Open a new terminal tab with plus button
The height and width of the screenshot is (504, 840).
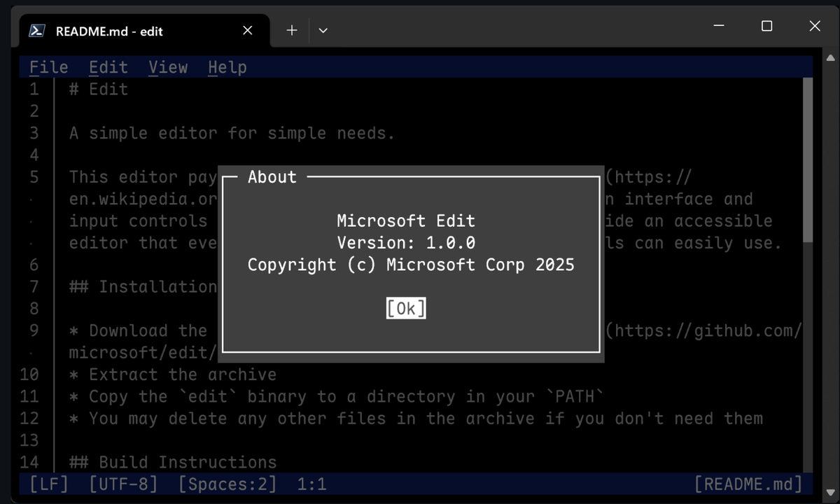click(x=291, y=30)
